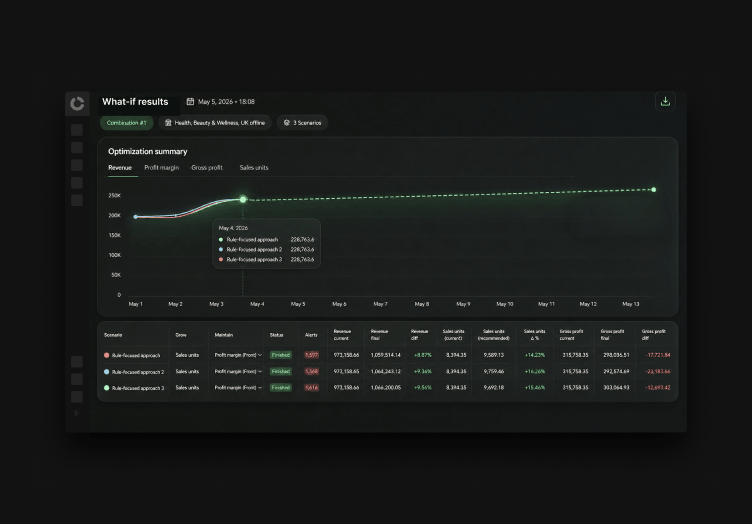Open red alerts badge in Rule-focused approach 3 row

point(312,387)
